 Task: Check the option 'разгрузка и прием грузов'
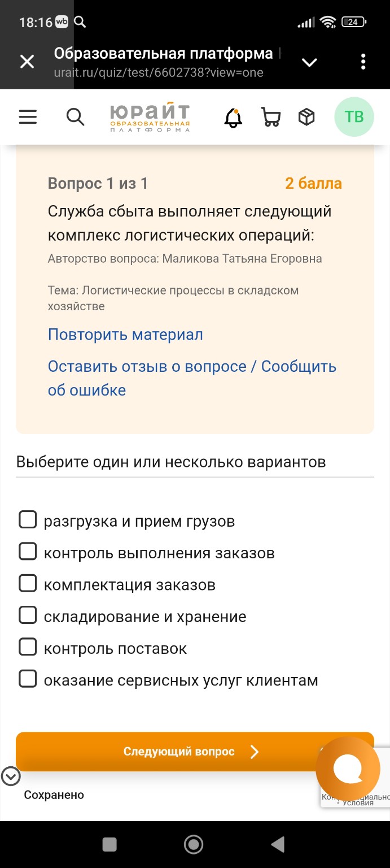click(27, 519)
